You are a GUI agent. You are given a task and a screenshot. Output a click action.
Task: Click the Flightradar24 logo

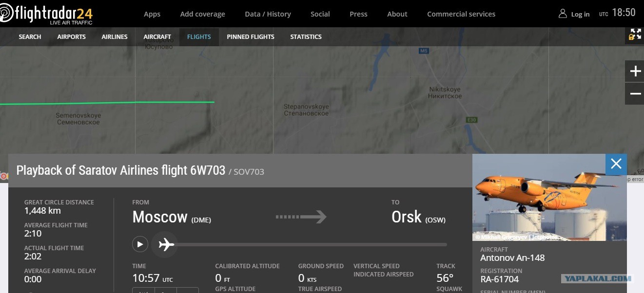coord(46,14)
